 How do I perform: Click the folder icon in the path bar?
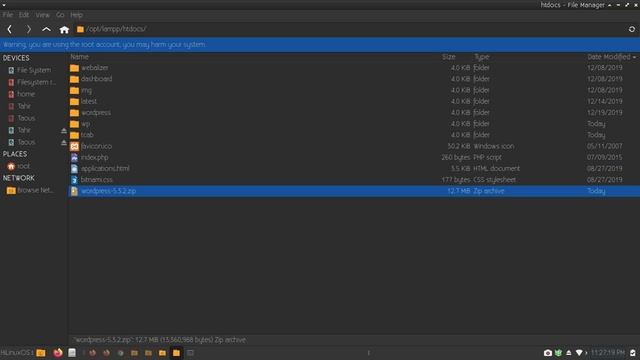(x=80, y=29)
